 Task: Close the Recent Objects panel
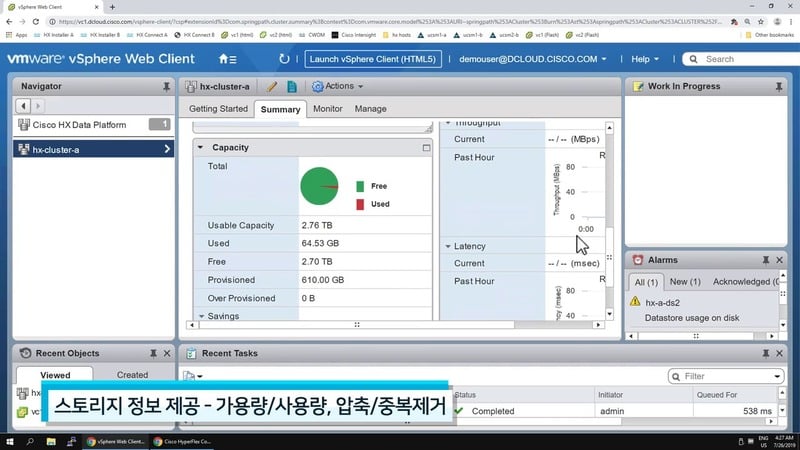pos(167,353)
